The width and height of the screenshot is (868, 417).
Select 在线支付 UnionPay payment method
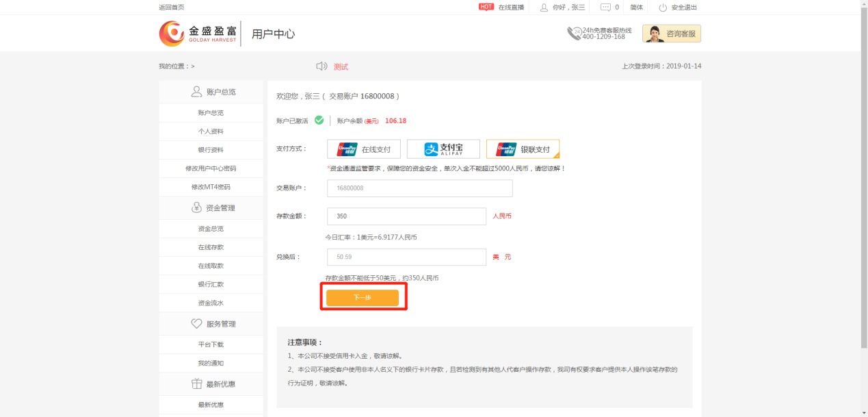pos(364,149)
